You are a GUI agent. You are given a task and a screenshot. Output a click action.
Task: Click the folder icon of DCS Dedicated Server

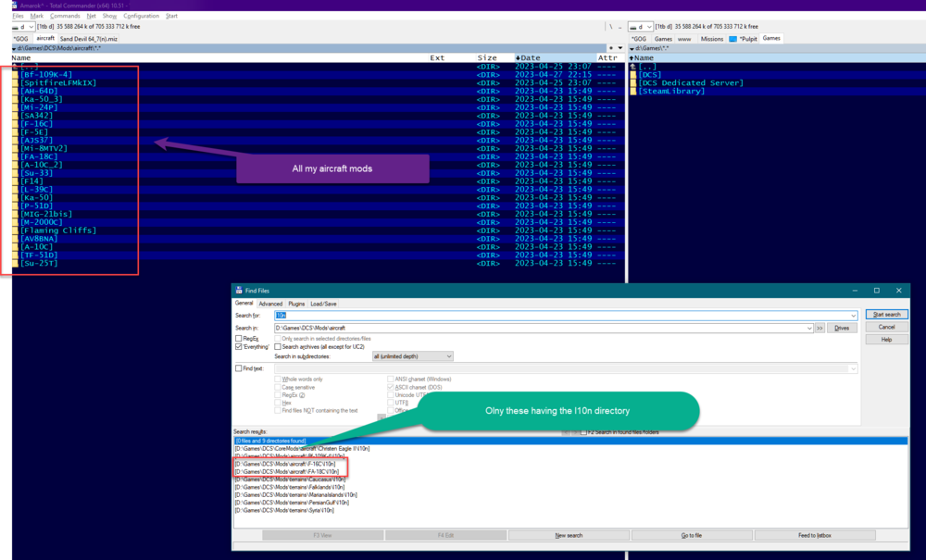[633, 82]
